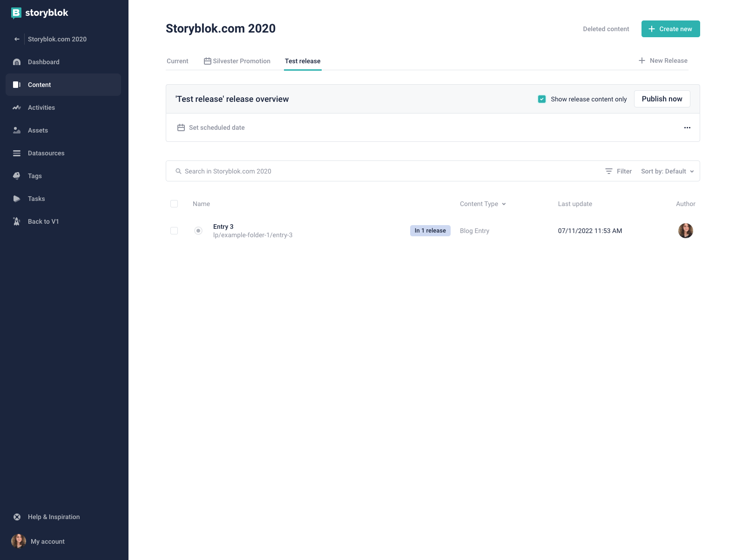Switch to the Silvester Promotion tab
The height and width of the screenshot is (560, 736).
237,61
